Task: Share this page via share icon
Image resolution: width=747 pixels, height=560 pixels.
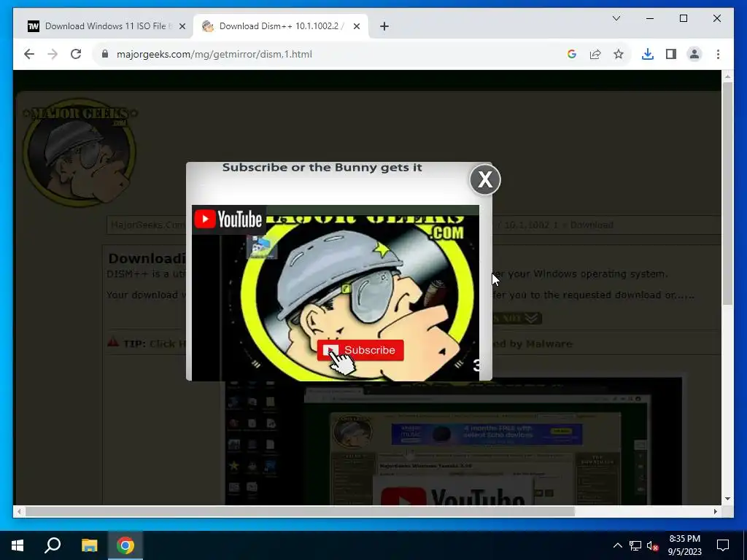Action: pyautogui.click(x=595, y=54)
